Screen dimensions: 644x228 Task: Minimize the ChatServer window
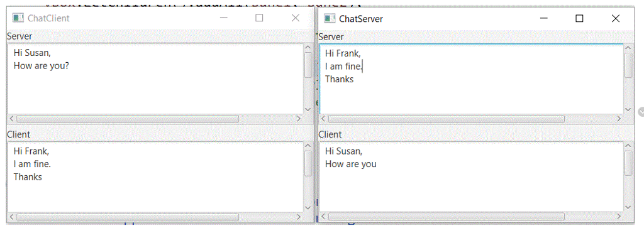pos(544,18)
